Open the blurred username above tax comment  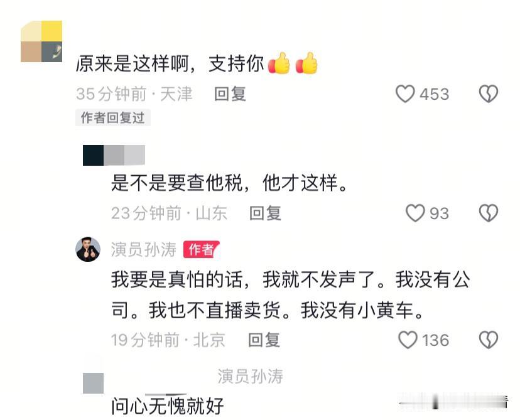pyautogui.click(x=114, y=155)
